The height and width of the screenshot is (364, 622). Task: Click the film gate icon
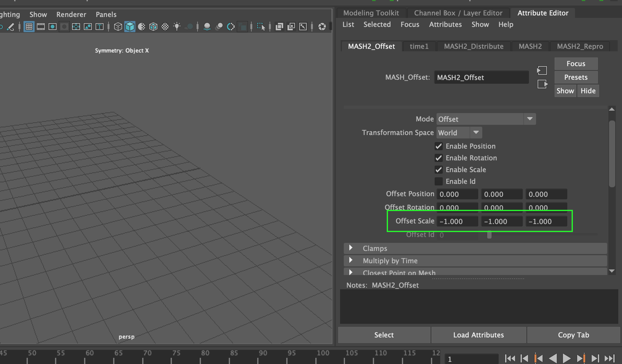(x=41, y=27)
